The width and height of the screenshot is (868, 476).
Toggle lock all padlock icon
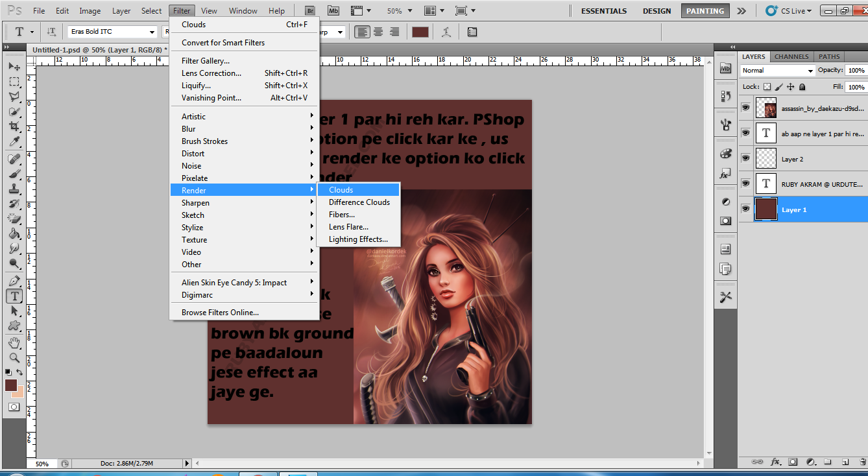pyautogui.click(x=802, y=86)
